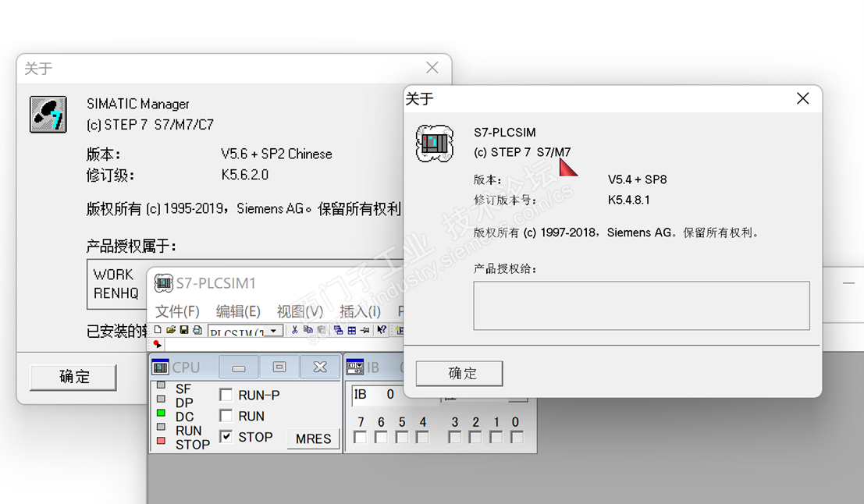Click the record/playback red dot icon
Screen dimensions: 864x504
click(158, 344)
